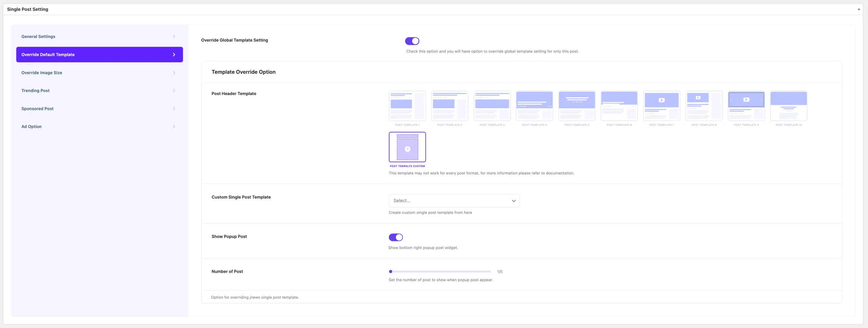This screenshot has height=328, width=868.
Task: Choose Post Template 7 video layout
Action: coord(662,106)
